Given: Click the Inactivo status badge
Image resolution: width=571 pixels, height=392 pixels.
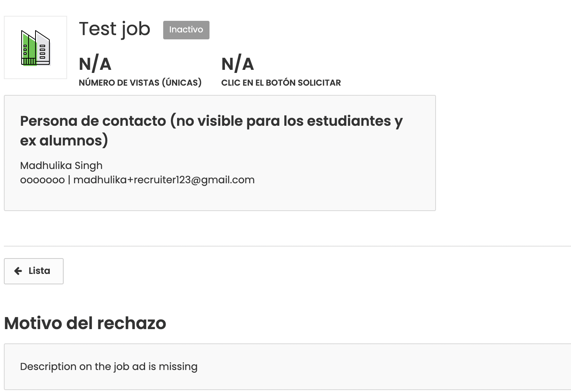Looking at the screenshot, I should click(x=186, y=30).
